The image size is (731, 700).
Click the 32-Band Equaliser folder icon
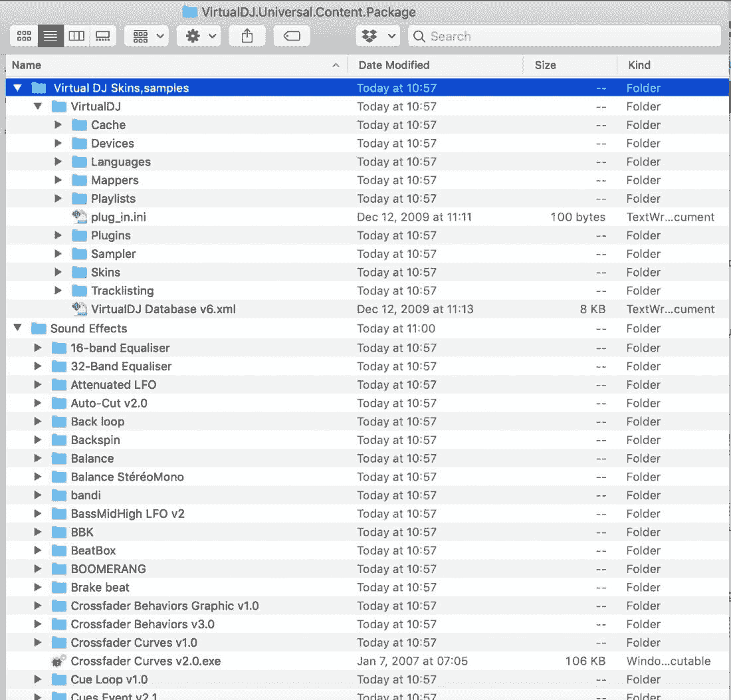click(x=58, y=366)
